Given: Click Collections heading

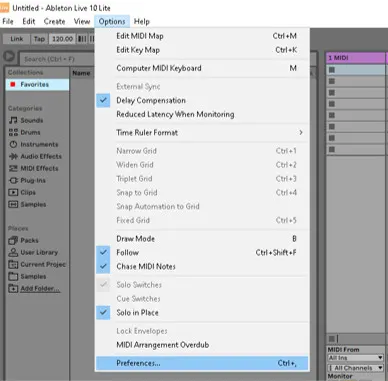Looking at the screenshot, I should coord(25,73).
